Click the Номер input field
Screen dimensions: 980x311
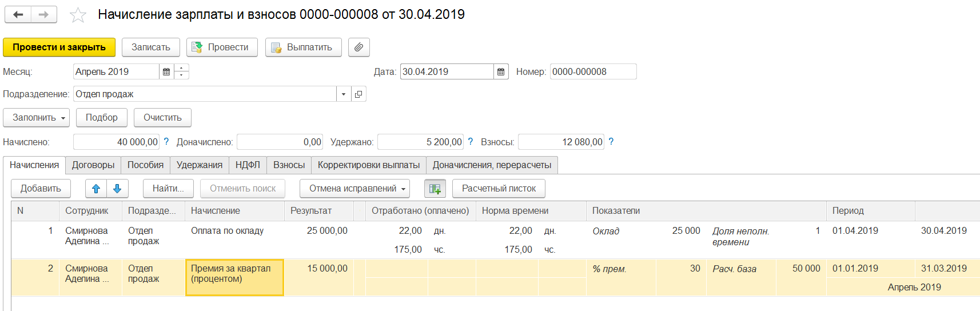point(592,71)
